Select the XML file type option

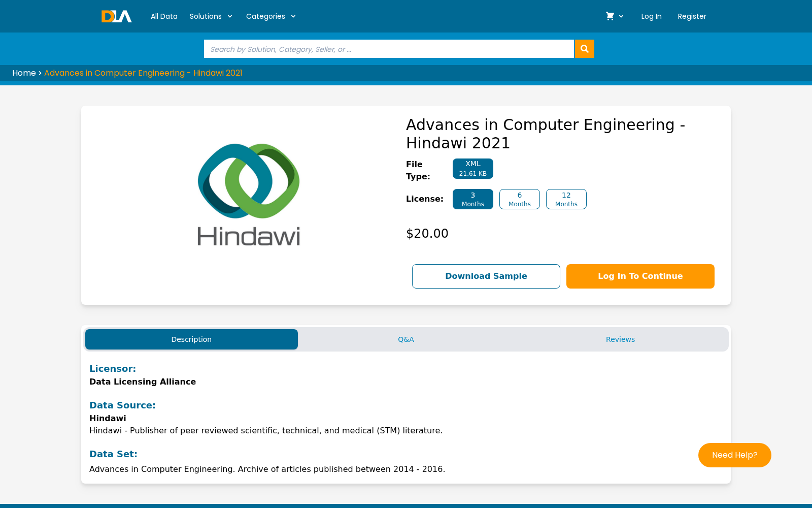473,169
